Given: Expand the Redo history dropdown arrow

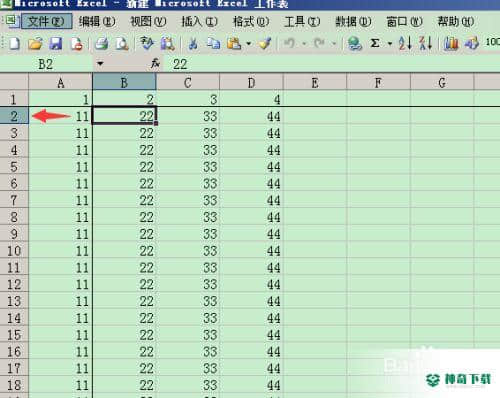Looking at the screenshot, I should 334,44.
